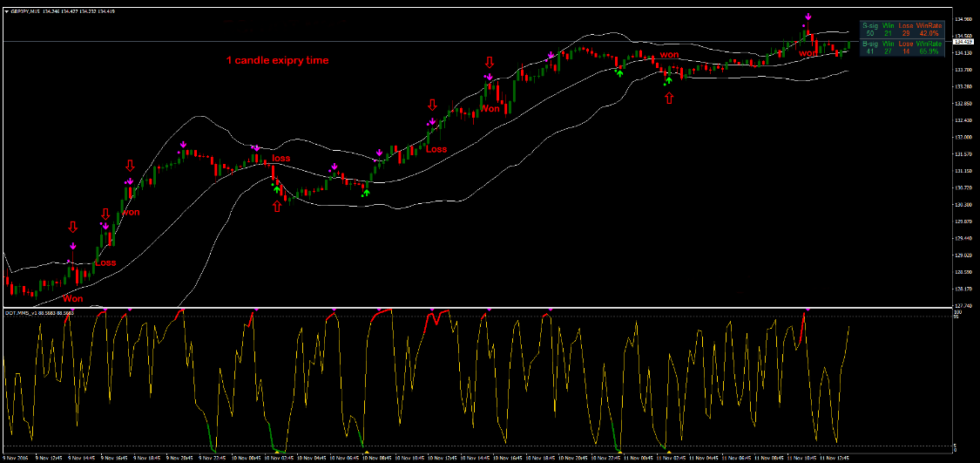Click the 9 Nov 2016 date label
Viewport: 980px width, 463px height.
point(16,458)
